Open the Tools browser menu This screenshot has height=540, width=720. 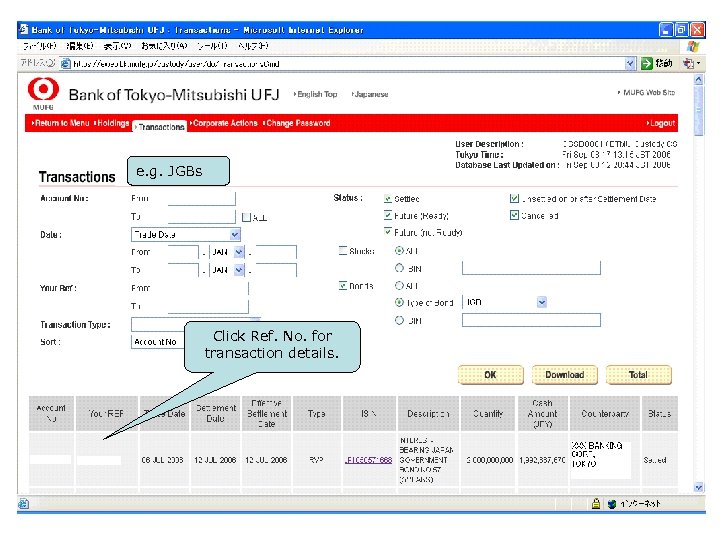click(x=212, y=46)
